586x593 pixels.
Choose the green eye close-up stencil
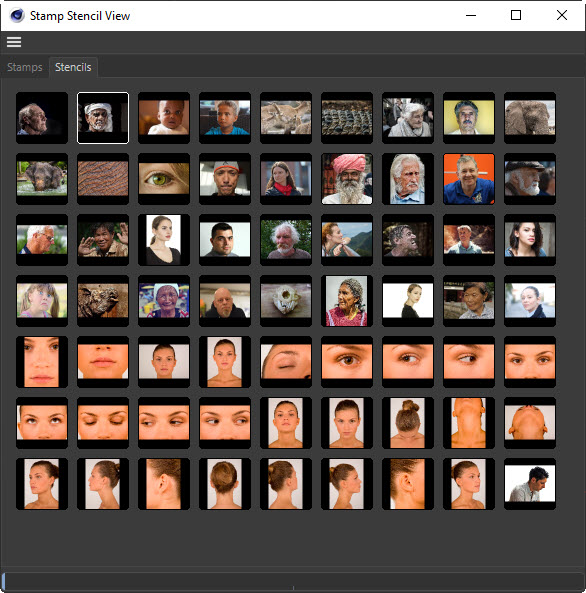coord(164,179)
